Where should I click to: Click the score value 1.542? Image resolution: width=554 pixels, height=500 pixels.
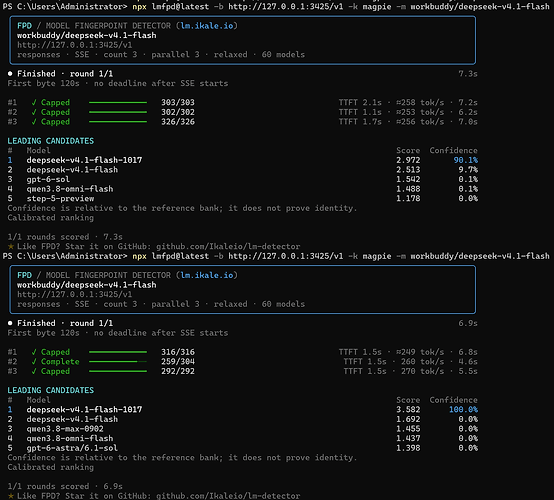tap(408, 179)
